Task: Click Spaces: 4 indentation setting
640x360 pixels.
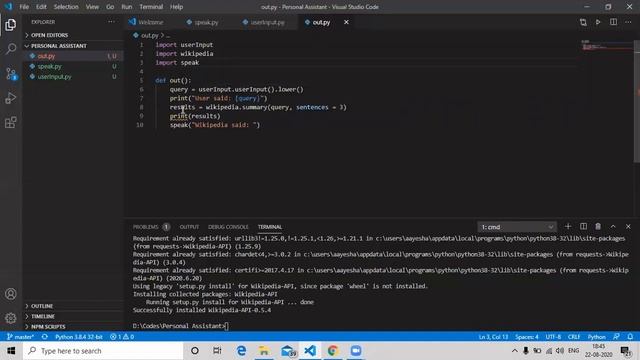Action: (x=527, y=337)
